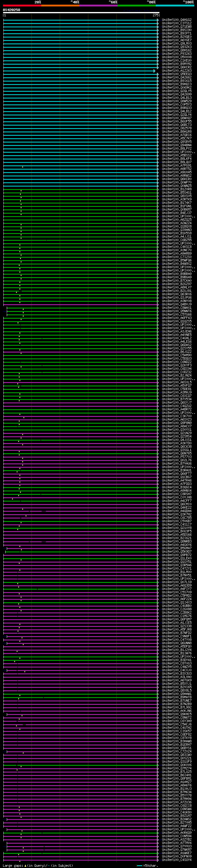Open hit UniRef100_B6I4H1
The width and height of the screenshot is (197, 868).
[x=177, y=775]
